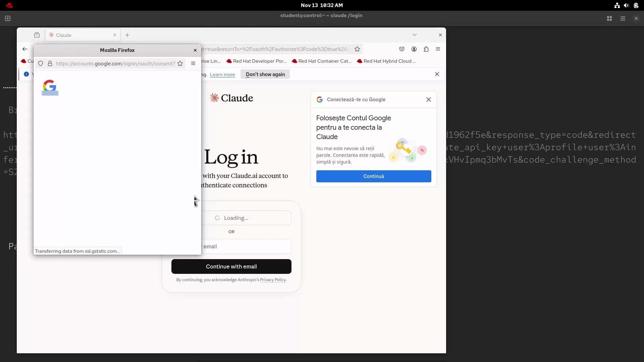Open the terminal hamburger menu
644x362 pixels.
[623, 18]
